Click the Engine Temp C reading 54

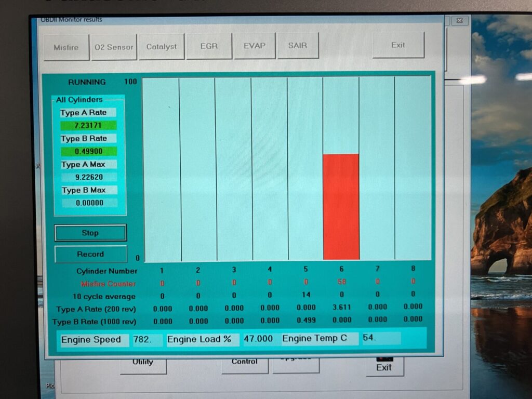381,338
